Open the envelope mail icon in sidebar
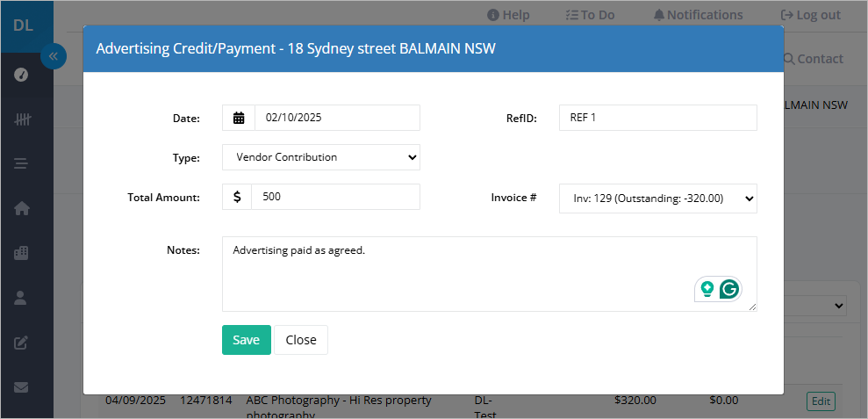The image size is (868, 419). click(x=21, y=387)
